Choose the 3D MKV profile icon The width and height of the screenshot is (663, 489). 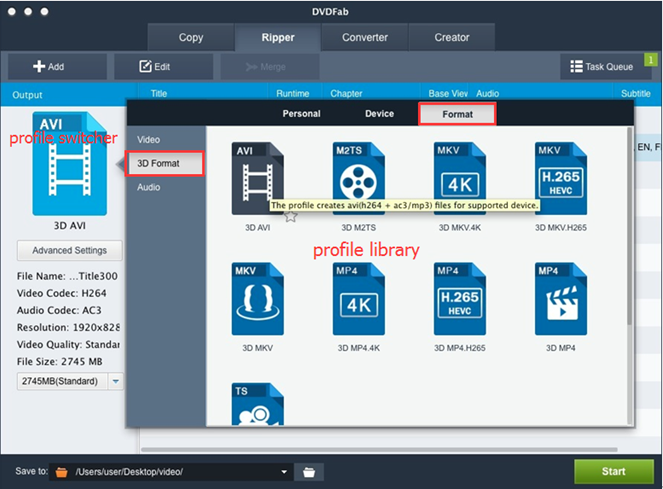[x=258, y=299]
